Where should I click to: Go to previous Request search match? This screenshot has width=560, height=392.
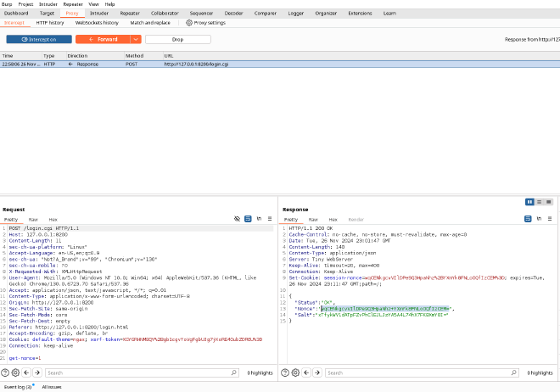tap(26, 372)
